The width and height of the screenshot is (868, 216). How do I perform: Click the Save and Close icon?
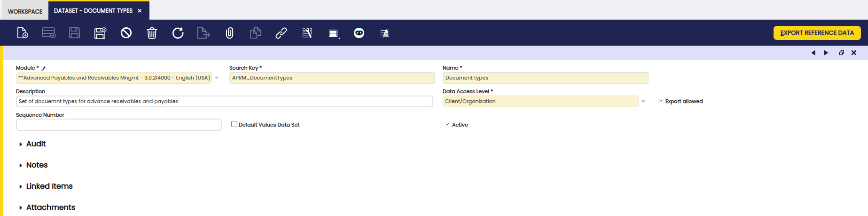click(100, 33)
